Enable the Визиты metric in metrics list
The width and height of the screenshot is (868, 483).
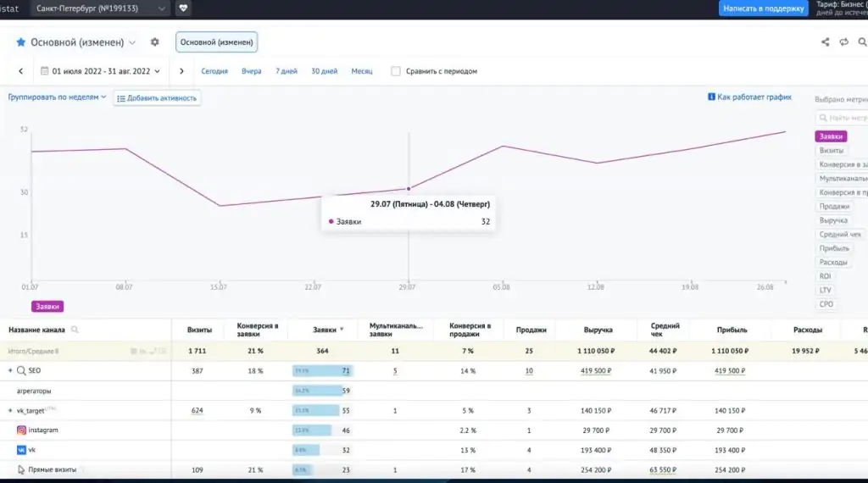tap(832, 151)
